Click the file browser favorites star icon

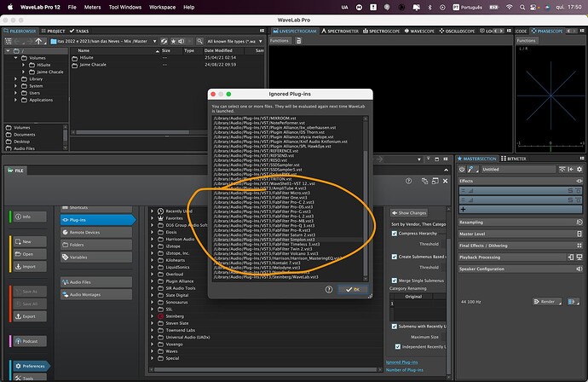coord(173,41)
